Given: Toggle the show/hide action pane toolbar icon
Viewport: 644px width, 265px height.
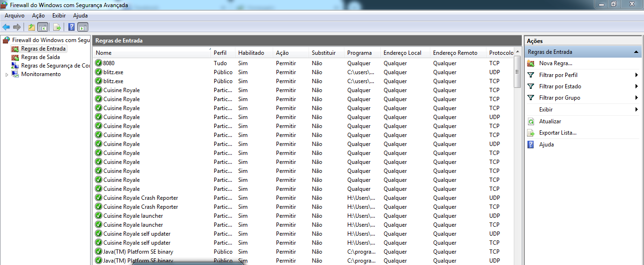Looking at the screenshot, I should [83, 27].
